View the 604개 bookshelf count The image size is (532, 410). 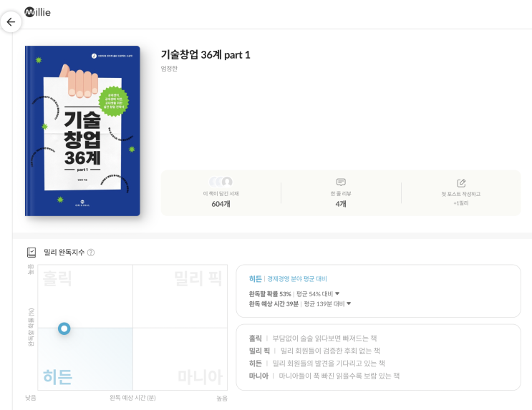click(x=221, y=204)
